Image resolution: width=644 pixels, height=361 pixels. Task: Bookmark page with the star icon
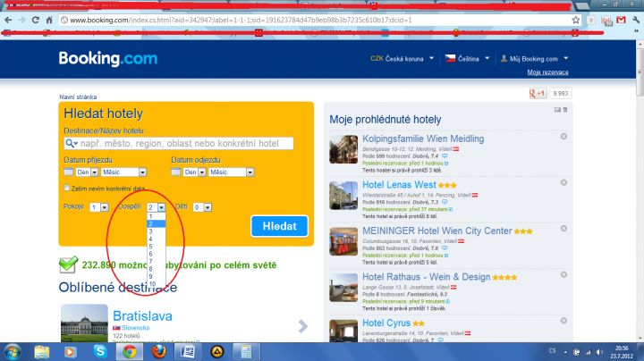tap(576, 20)
